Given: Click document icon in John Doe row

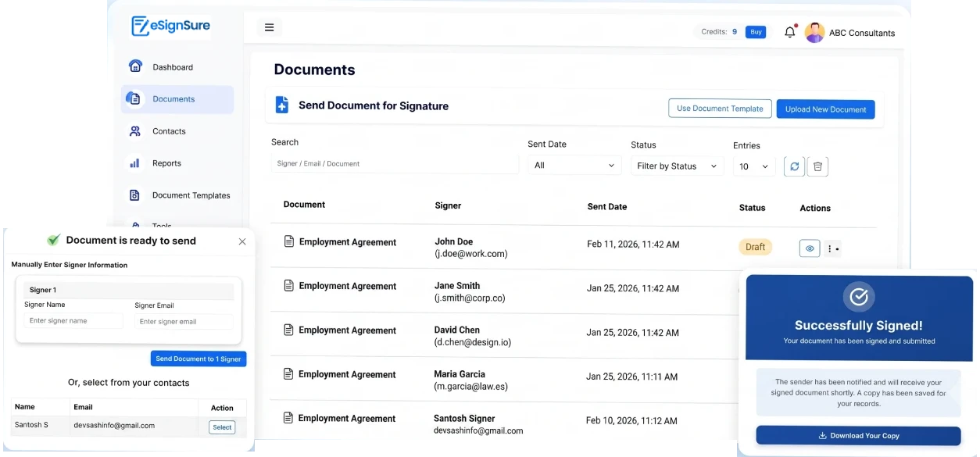Looking at the screenshot, I should click(x=288, y=241).
